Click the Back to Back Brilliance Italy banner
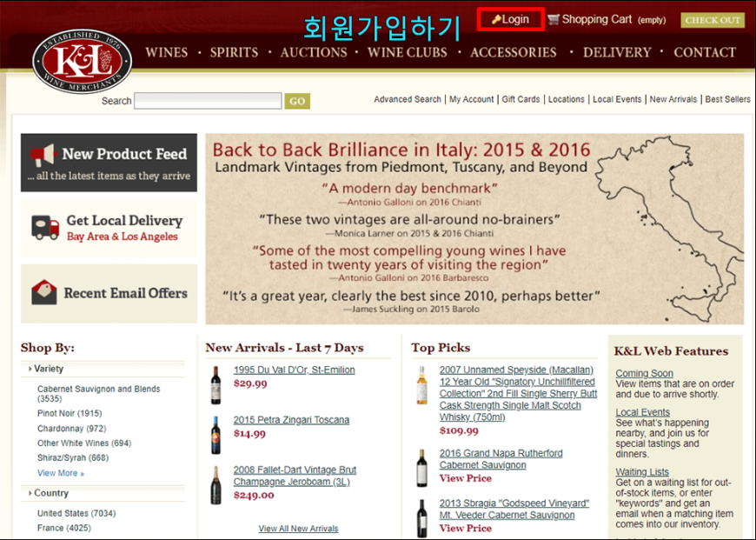This screenshot has width=756, height=540. [x=474, y=229]
